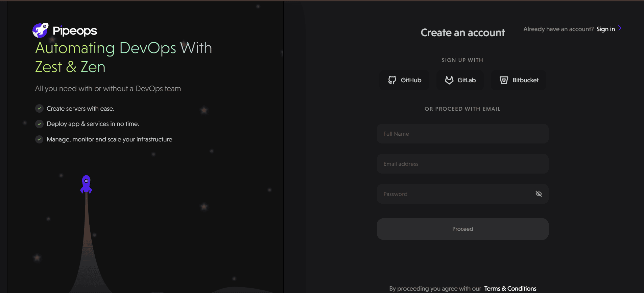Click the Bitbucket bucket icon
The height and width of the screenshot is (293, 644).
(x=504, y=80)
